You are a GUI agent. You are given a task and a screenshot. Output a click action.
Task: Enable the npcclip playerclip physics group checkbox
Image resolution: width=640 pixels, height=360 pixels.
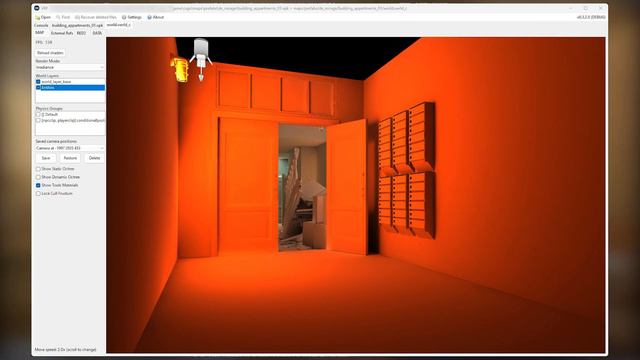point(38,120)
